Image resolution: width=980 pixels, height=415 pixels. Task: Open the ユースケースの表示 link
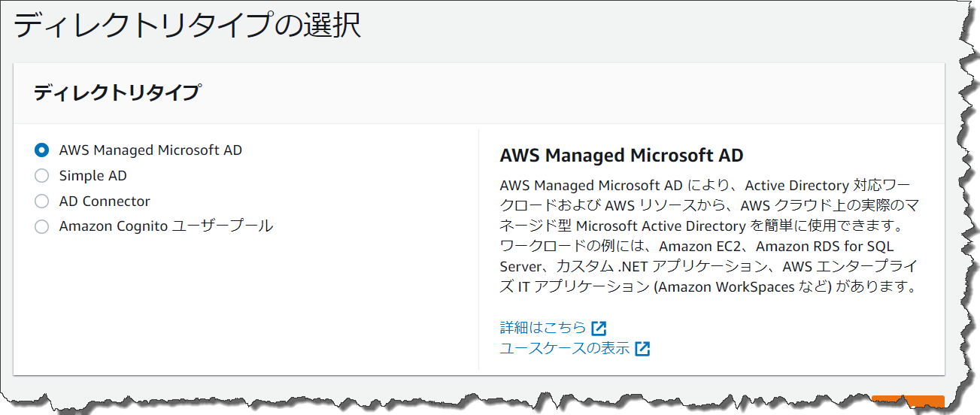click(564, 348)
